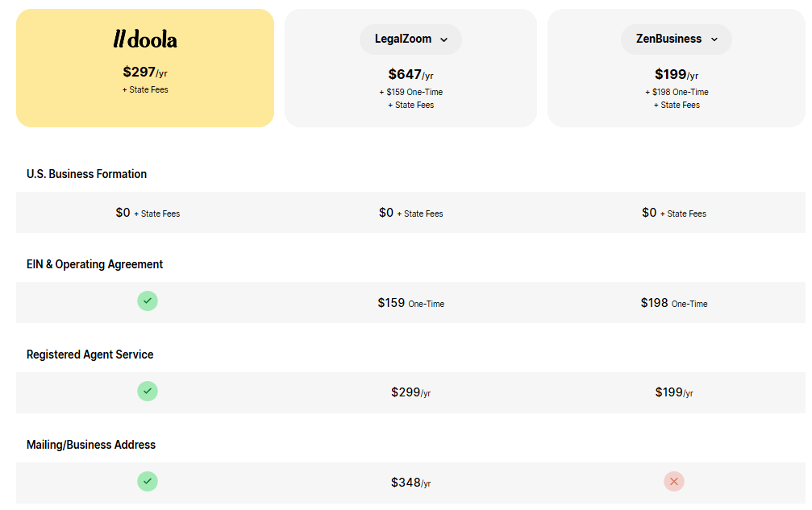Click ZenBusiness's $198 One-Time fee
The image size is (812, 510).
pyautogui.click(x=676, y=92)
